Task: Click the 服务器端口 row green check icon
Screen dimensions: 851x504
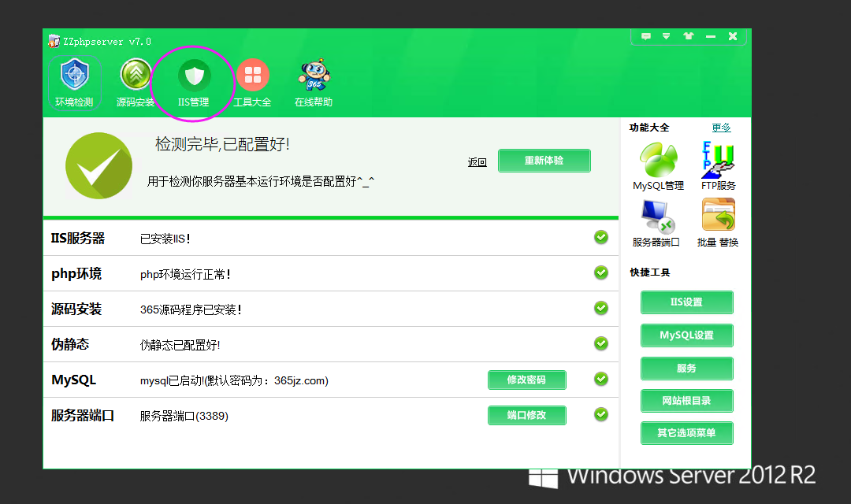Action: [x=600, y=414]
